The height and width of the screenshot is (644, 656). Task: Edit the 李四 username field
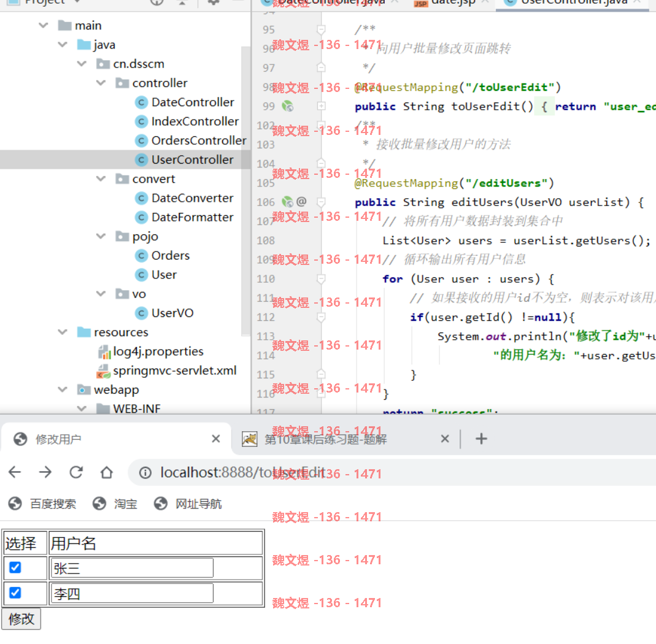(132, 594)
